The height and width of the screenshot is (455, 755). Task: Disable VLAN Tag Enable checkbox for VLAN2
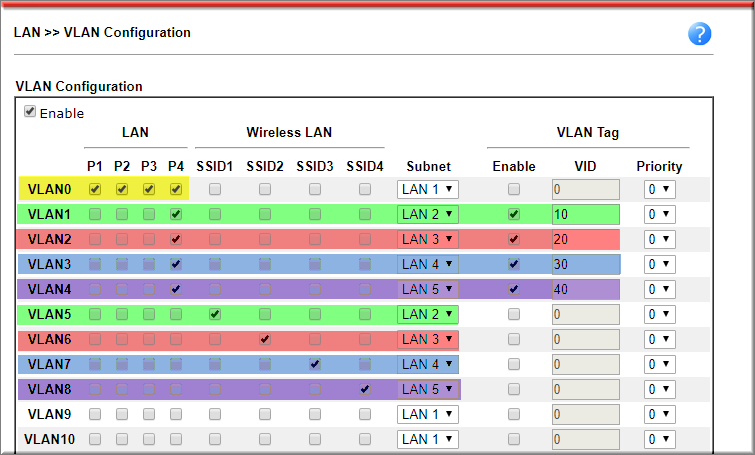pyautogui.click(x=514, y=239)
